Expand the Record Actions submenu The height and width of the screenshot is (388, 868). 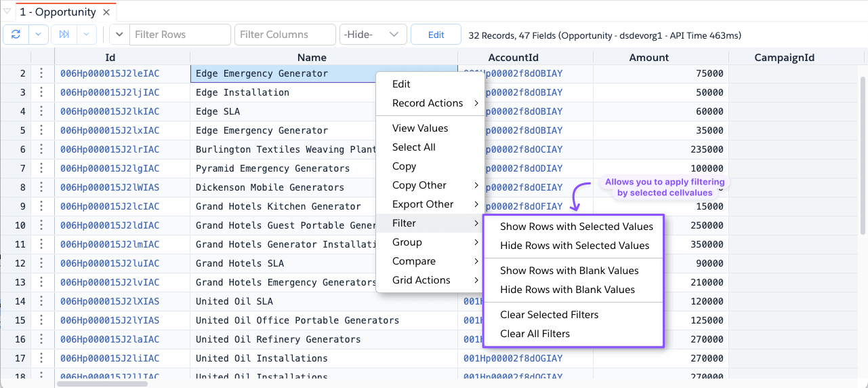tap(435, 103)
